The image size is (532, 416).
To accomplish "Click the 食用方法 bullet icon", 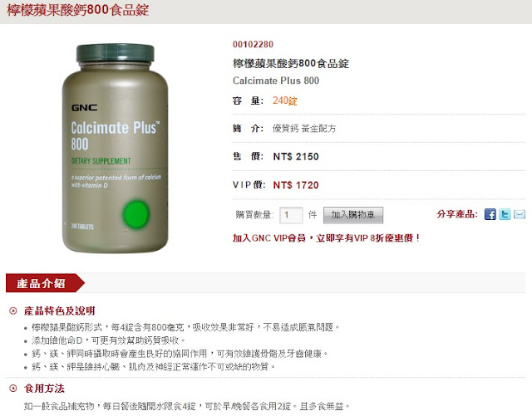I will [x=13, y=389].
